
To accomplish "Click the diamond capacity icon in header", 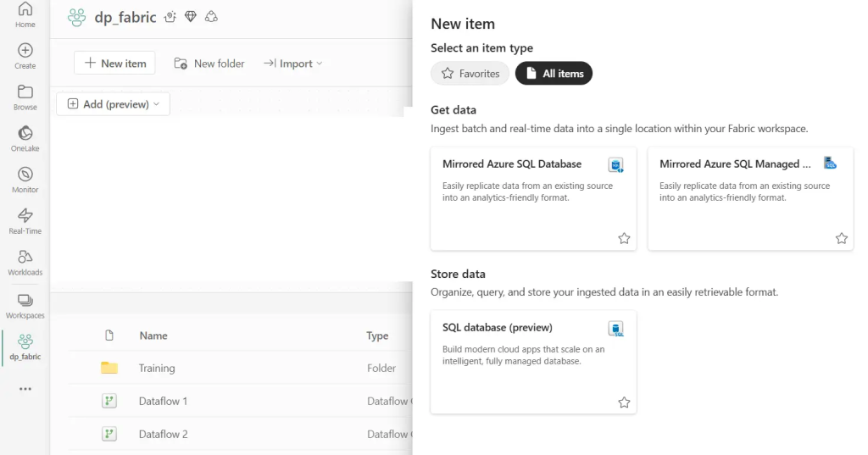I will [x=191, y=17].
